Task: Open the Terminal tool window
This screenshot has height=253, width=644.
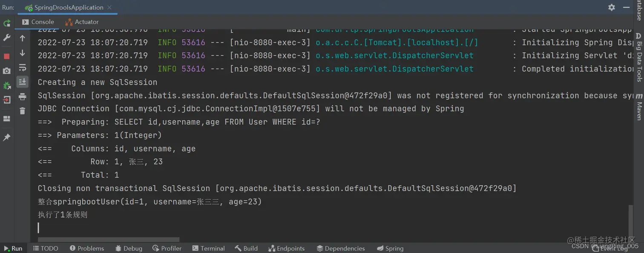Action: [208, 248]
